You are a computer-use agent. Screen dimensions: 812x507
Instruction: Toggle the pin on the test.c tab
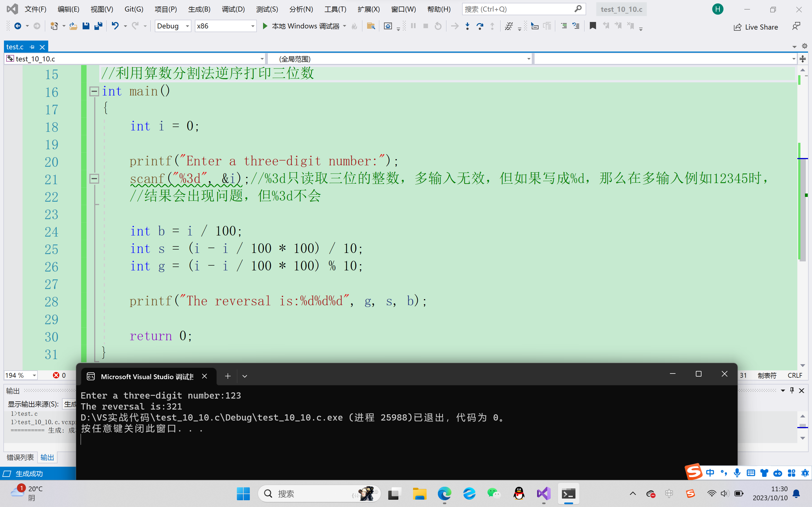(32, 47)
